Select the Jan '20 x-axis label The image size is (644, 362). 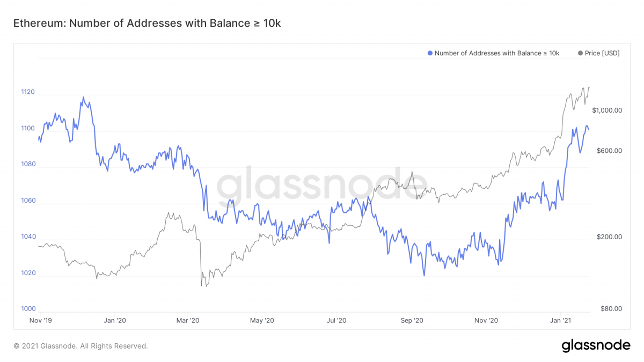pos(114,320)
